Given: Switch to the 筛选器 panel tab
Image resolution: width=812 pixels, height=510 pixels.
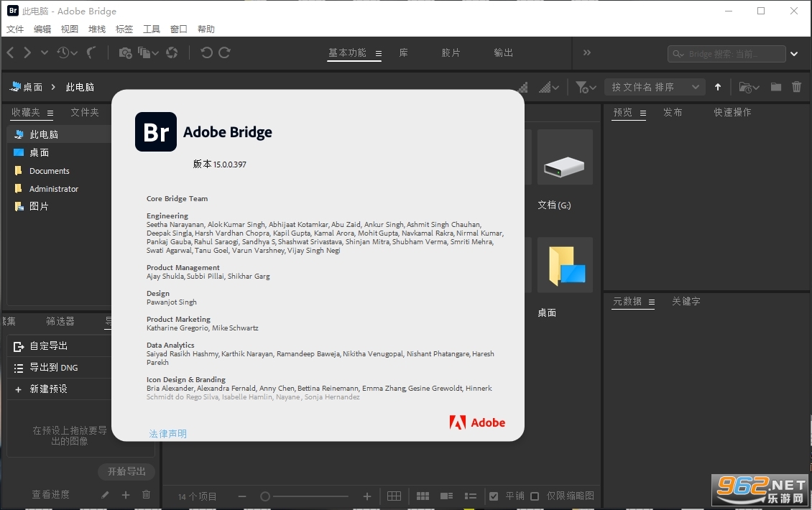Looking at the screenshot, I should pos(60,321).
